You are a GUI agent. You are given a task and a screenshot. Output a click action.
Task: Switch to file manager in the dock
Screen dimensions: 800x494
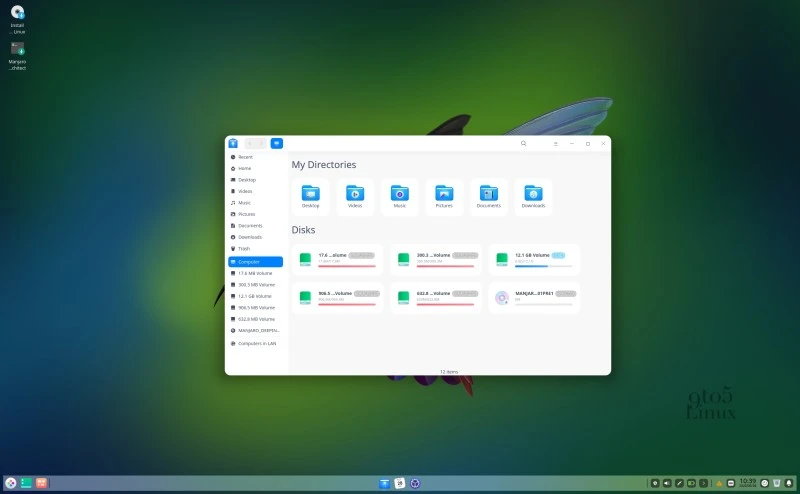[385, 483]
